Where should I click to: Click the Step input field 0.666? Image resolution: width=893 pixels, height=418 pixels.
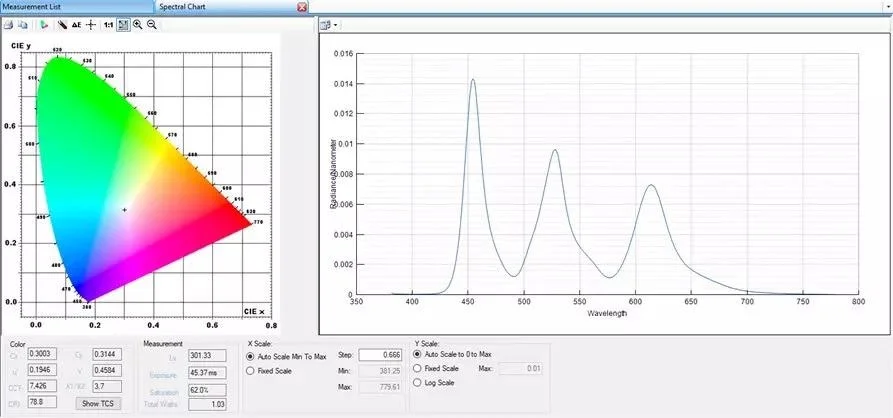pyautogui.click(x=380, y=355)
